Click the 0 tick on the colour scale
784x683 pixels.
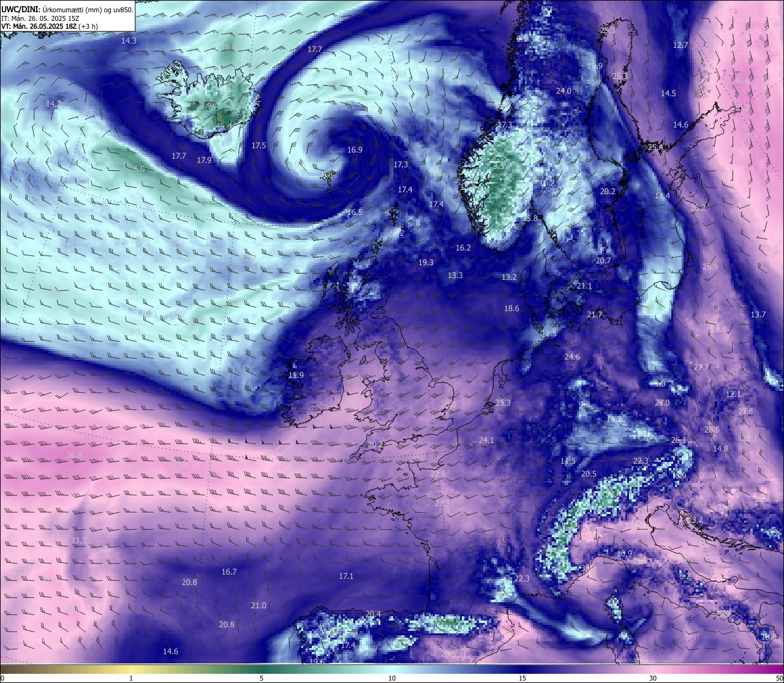(2, 678)
